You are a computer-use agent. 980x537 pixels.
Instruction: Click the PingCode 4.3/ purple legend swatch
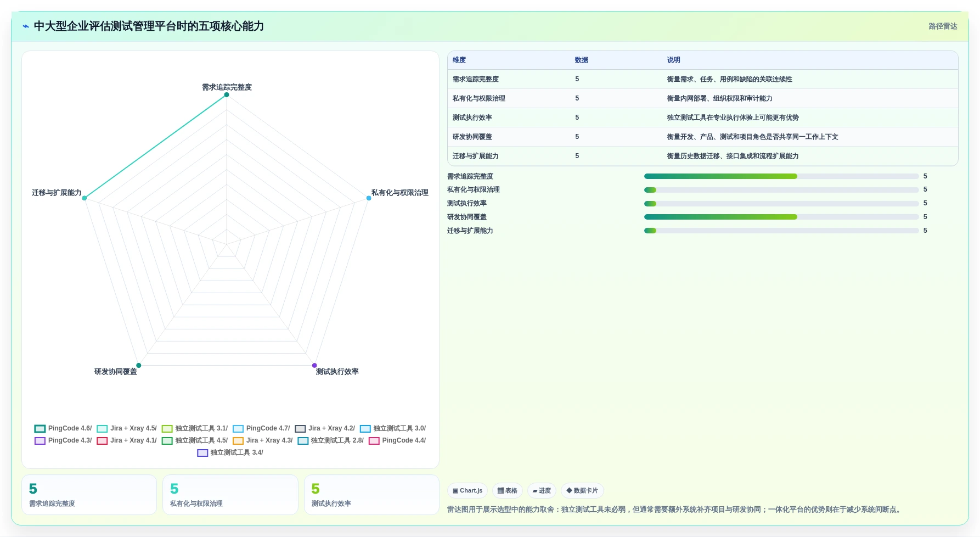click(40, 440)
